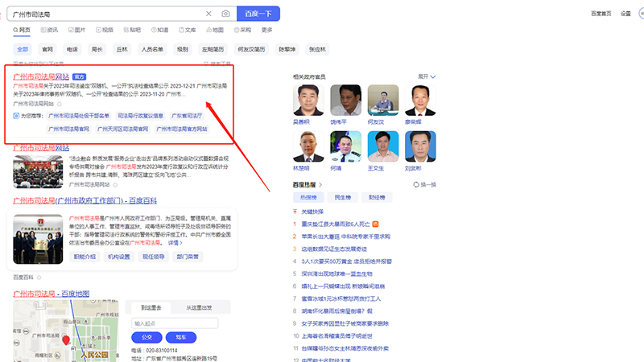Open hot item 重庆垫江县大暴雨致6人死亡
The height and width of the screenshot is (362, 644).
pos(336,224)
